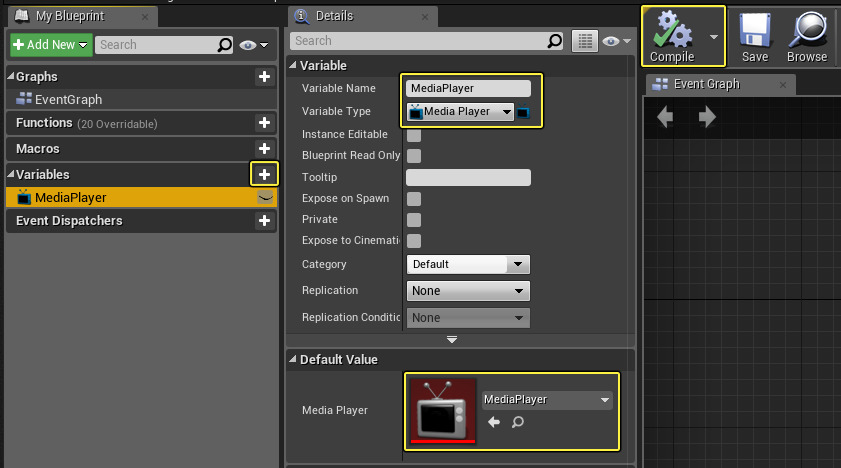Navigate back in Event Graph
The height and width of the screenshot is (468, 841).
(x=665, y=118)
